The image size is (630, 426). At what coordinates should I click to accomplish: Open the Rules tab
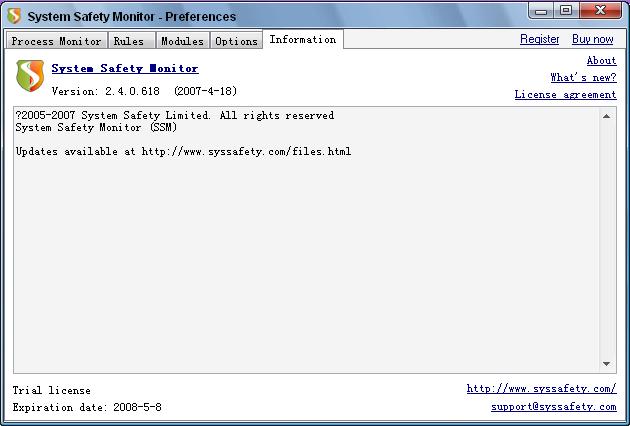tap(131, 41)
